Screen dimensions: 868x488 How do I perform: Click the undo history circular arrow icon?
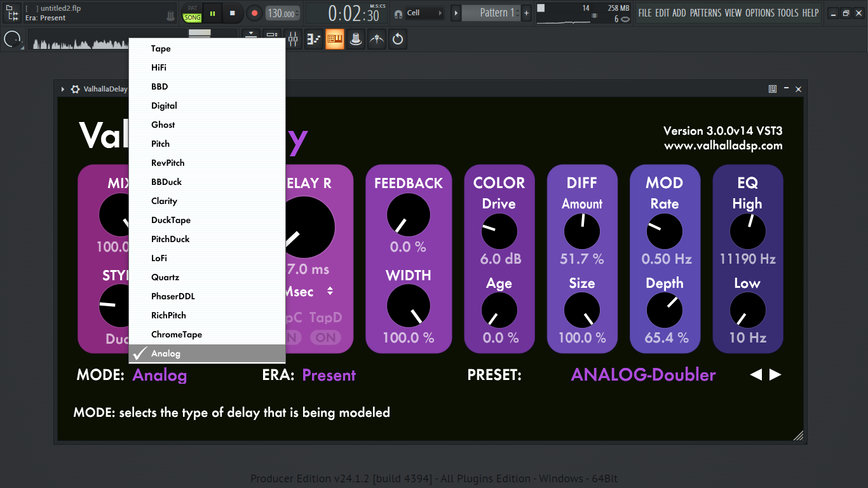click(398, 39)
